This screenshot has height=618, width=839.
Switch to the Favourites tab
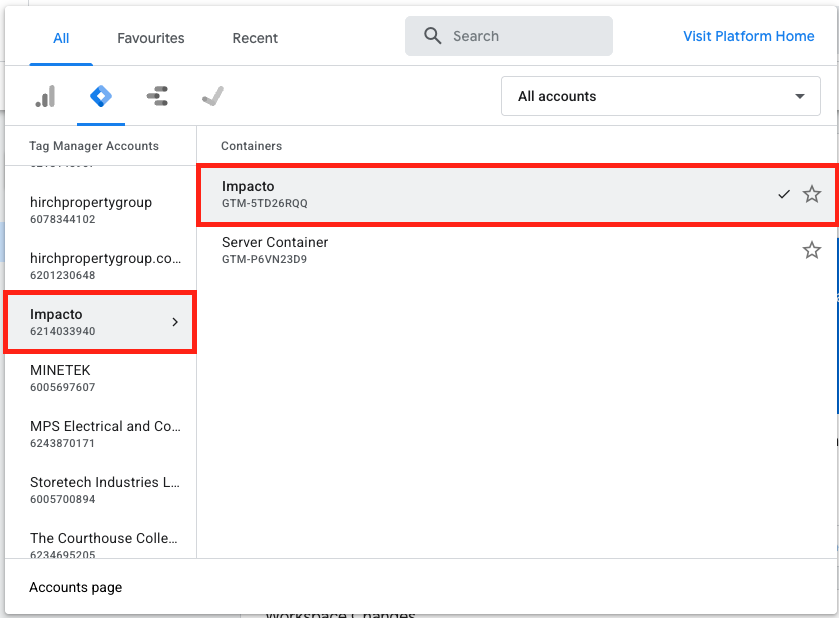point(151,38)
